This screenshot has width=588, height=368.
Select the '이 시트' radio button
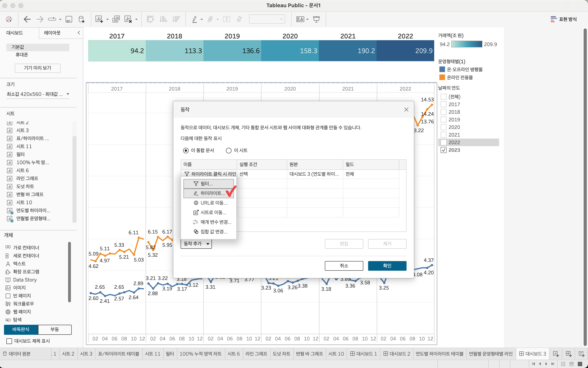click(x=229, y=150)
